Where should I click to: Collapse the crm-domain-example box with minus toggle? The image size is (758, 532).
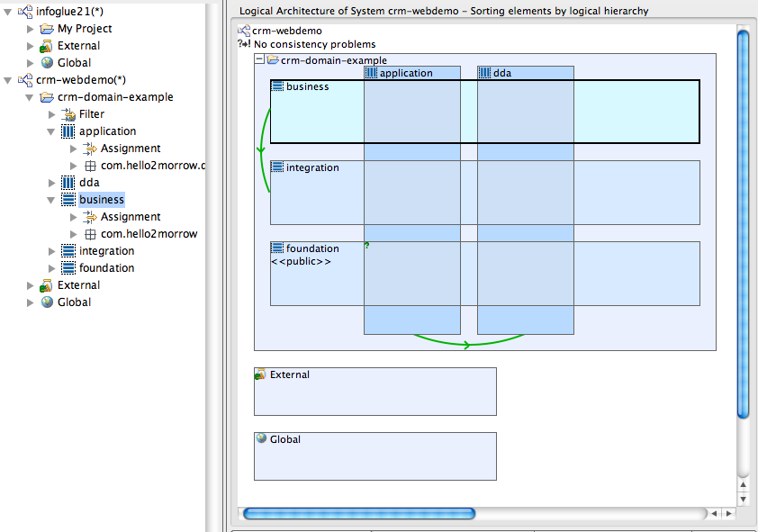pos(259,59)
